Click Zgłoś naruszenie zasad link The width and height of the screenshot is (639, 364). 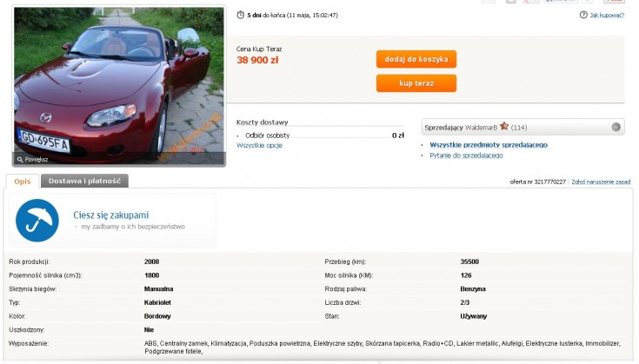click(x=601, y=182)
